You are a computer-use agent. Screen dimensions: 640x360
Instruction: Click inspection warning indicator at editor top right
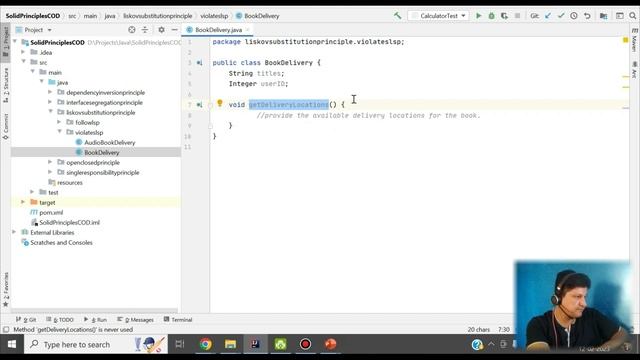click(x=625, y=40)
